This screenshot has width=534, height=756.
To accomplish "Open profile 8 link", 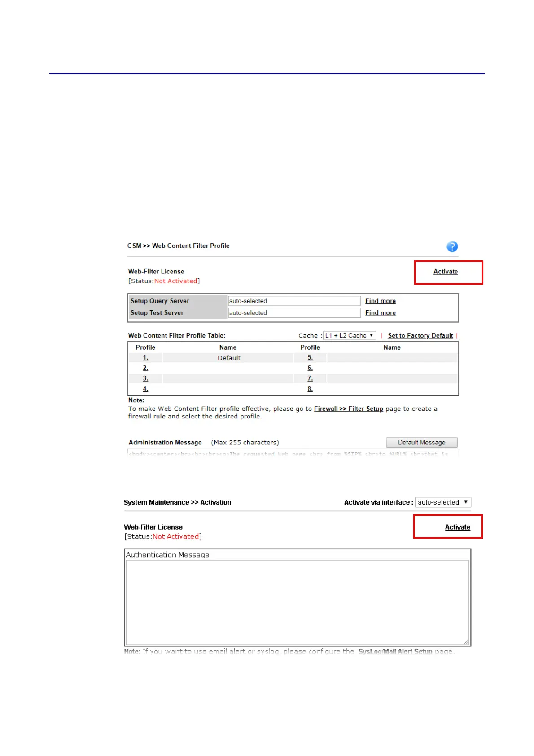I will 310,389.
